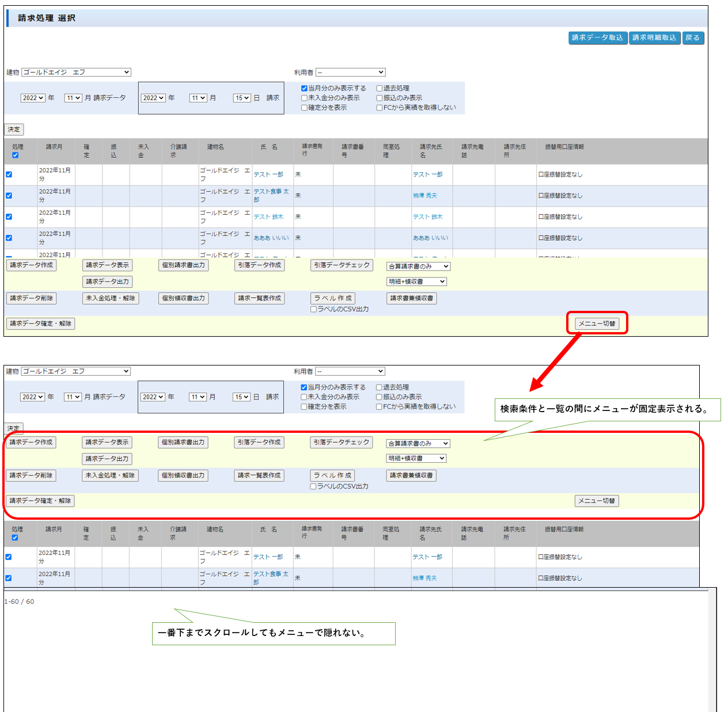The height and width of the screenshot is (712, 728).
Task: Open the 合算請求書のみ dropdown in the upper screenshot
Action: tap(418, 266)
